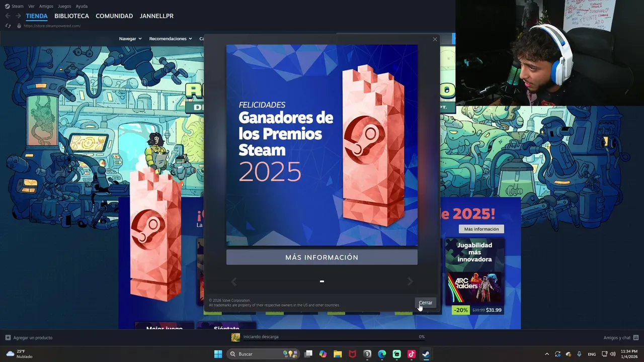644x362 pixels.
Task: Switch to the COMUNIDAD tab
Action: 114,16
